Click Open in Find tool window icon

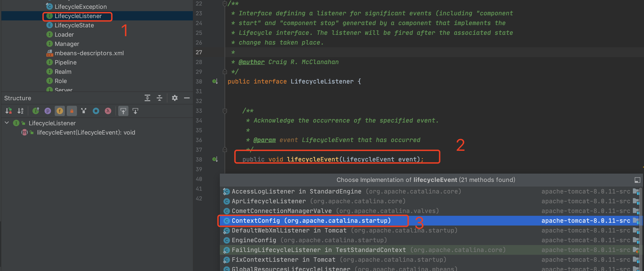pos(637,180)
